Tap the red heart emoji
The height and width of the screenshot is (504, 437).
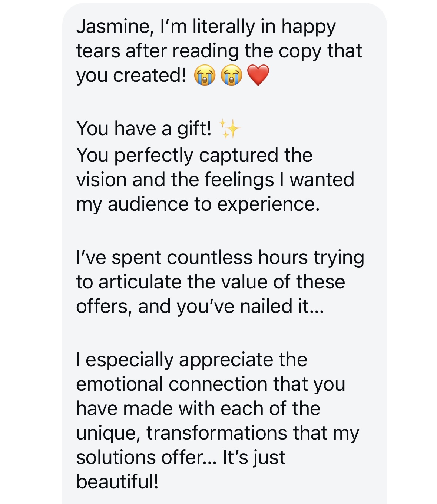click(x=258, y=75)
